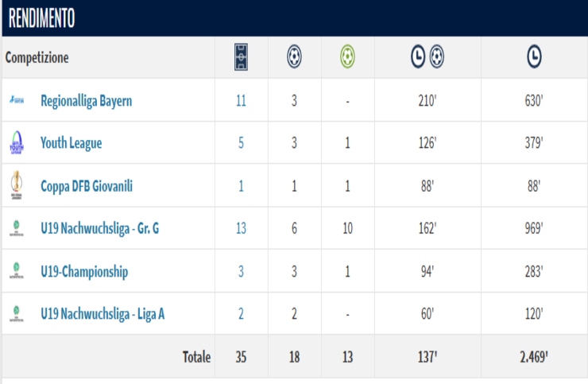Click the 11 appearances in Regionalliga Bayern

pos(242,101)
